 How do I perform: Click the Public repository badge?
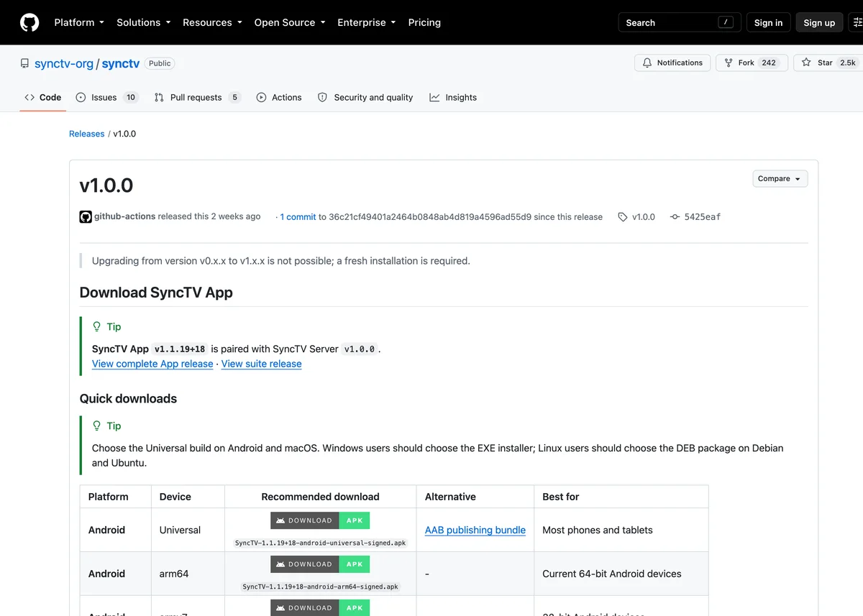pos(160,63)
